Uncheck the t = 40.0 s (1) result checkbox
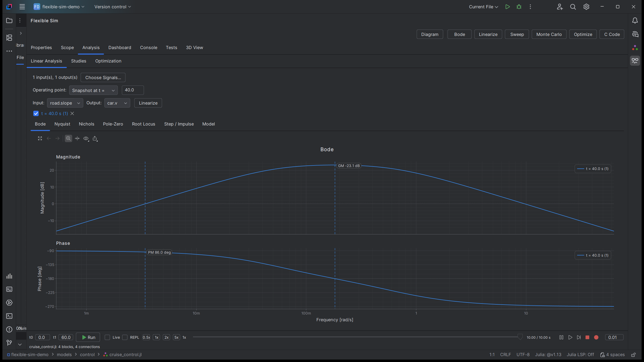 click(x=36, y=113)
